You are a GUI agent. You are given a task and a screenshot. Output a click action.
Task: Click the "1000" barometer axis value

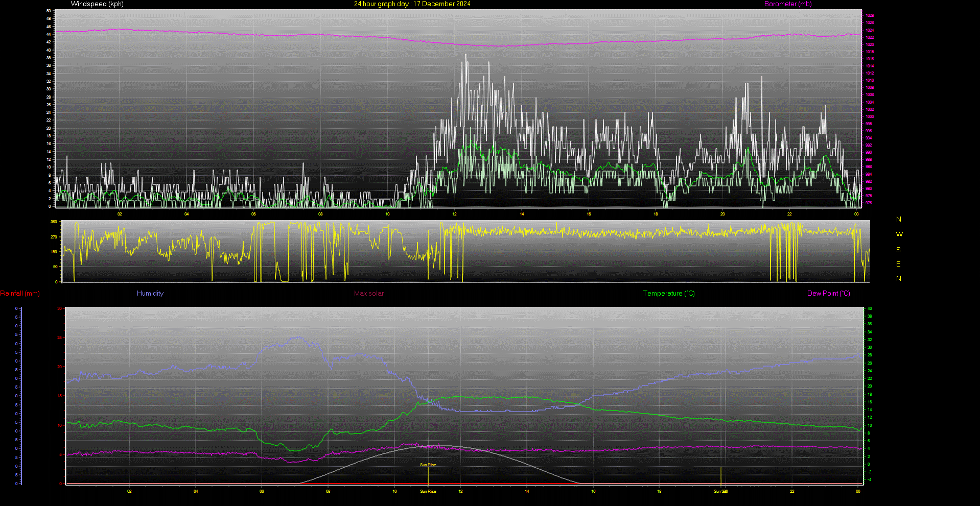870,117
